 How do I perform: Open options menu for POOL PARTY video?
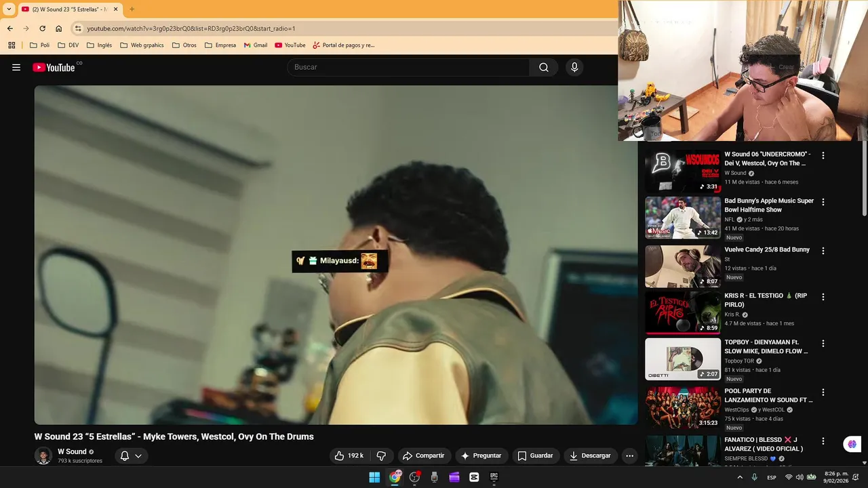point(823,392)
